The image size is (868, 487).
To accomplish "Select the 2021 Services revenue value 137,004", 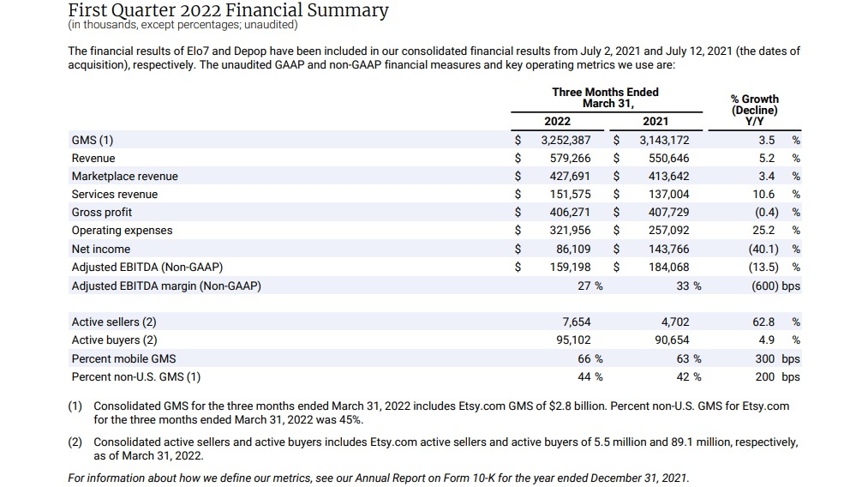I will pyautogui.click(x=668, y=194).
